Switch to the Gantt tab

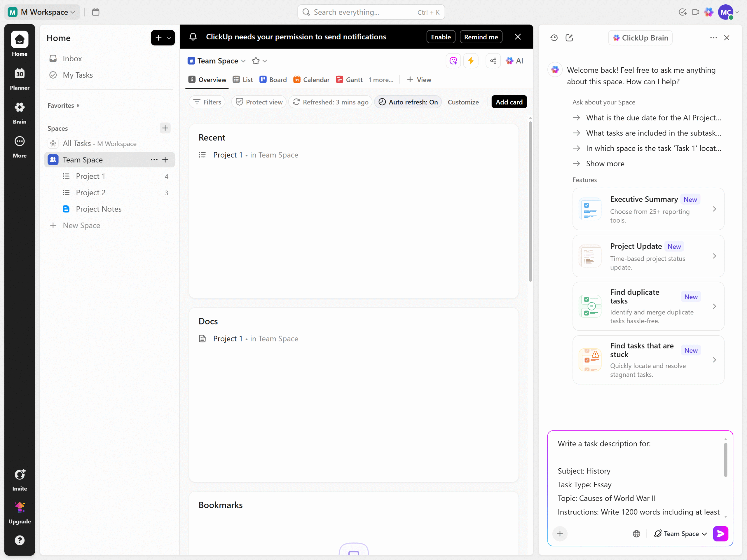(349, 80)
